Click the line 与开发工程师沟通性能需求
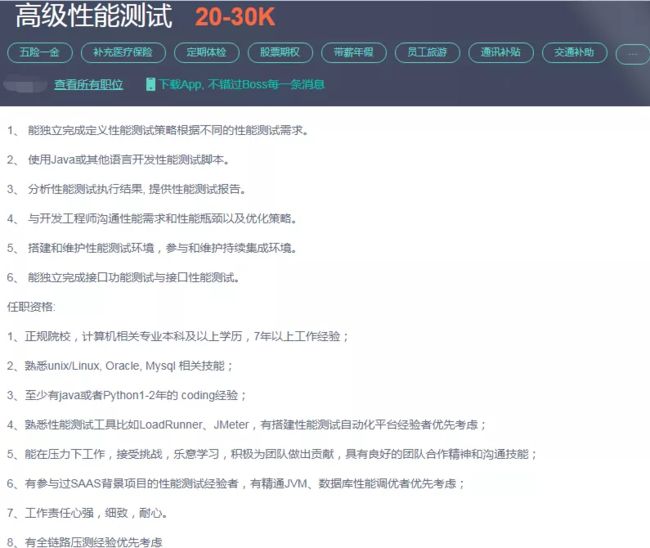Viewport: 650px width, 548px height. coord(152,218)
